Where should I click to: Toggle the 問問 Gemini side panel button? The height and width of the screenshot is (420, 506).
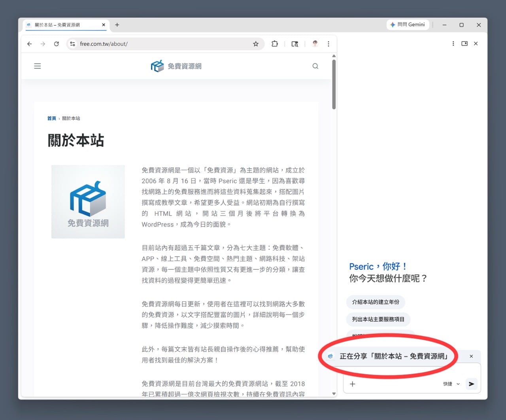[408, 25]
